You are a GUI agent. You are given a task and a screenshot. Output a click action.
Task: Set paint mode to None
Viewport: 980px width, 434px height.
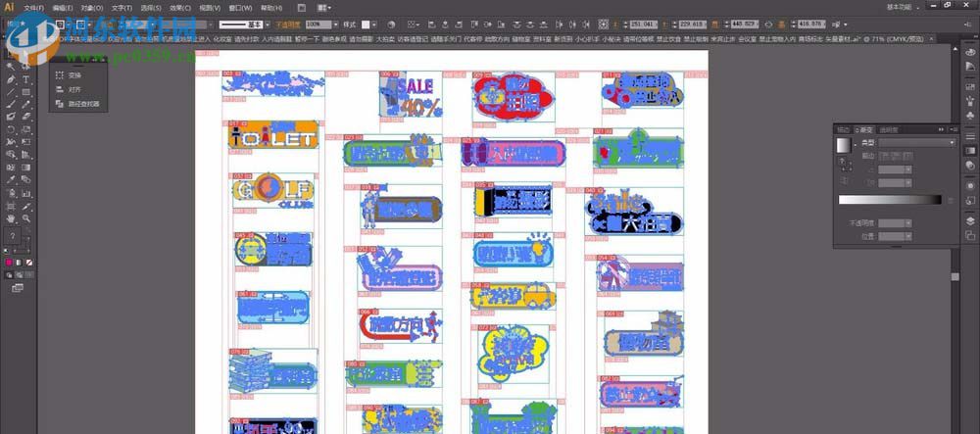pos(30,264)
